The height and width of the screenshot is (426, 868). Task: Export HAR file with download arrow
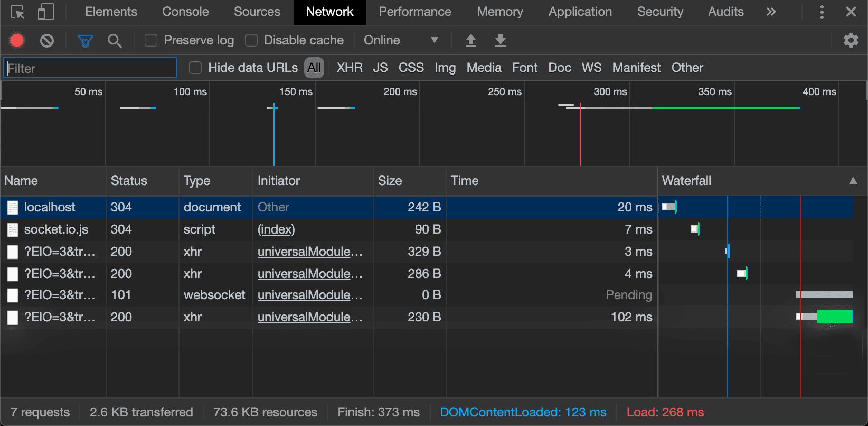coord(500,40)
